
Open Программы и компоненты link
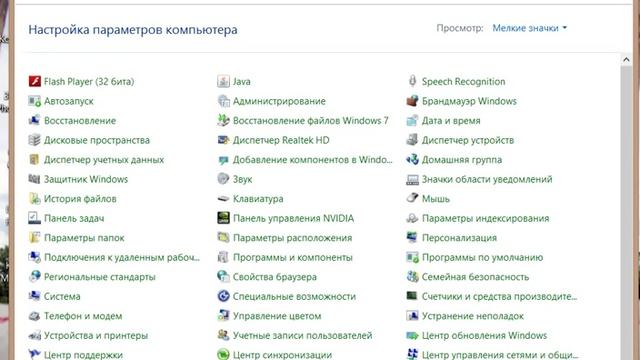pos(293,258)
